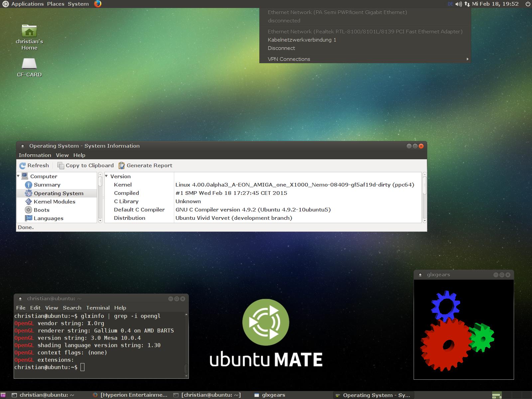This screenshot has height=399, width=532.
Task: Click the power button icon in top panel
Action: coord(527,4)
